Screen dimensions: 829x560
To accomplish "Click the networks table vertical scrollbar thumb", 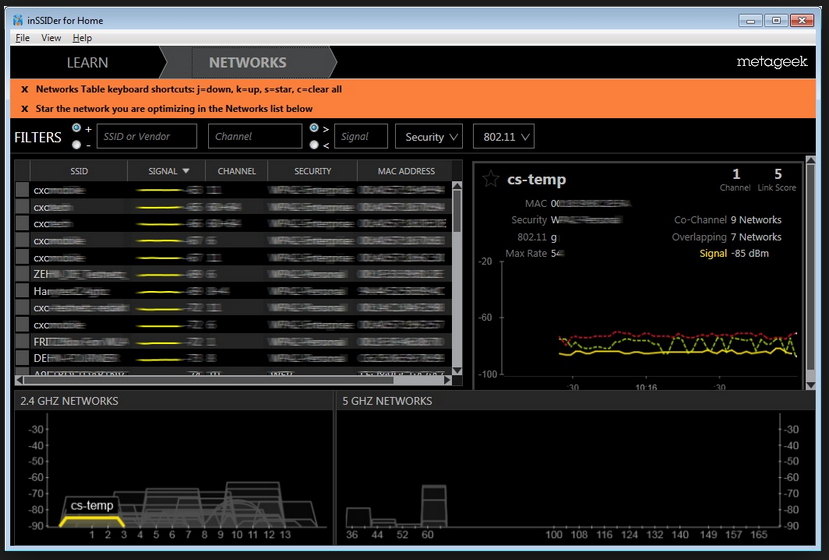I will [x=457, y=211].
